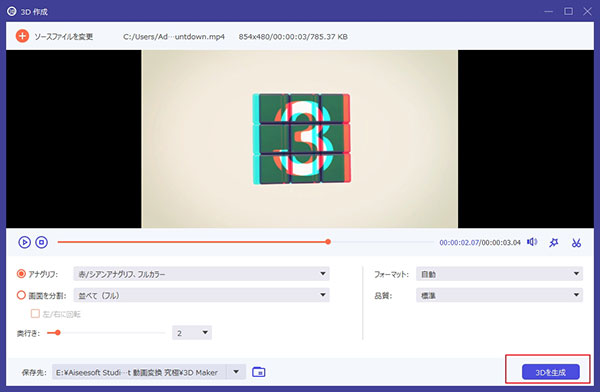Click the save path field E:¥Aiseesoft Studio
This screenshot has width=600, height=392.
pyautogui.click(x=139, y=372)
